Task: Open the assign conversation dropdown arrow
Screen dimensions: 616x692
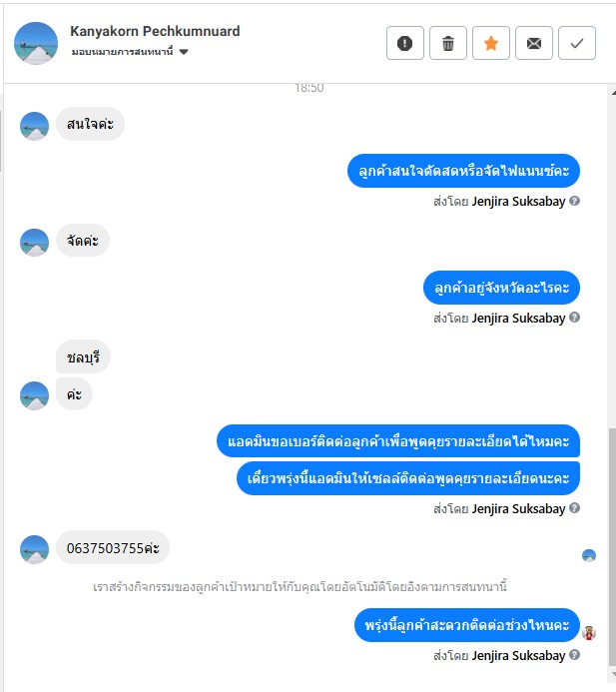Action: click(x=184, y=52)
